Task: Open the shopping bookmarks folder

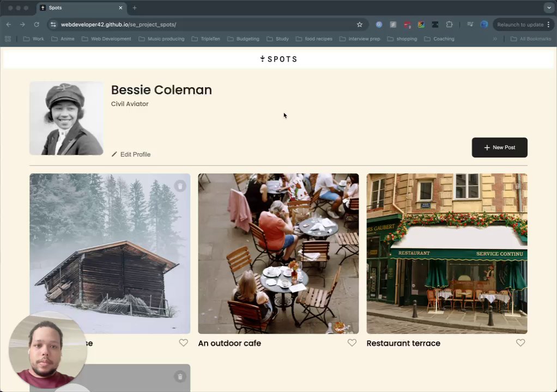Action: 402,39
